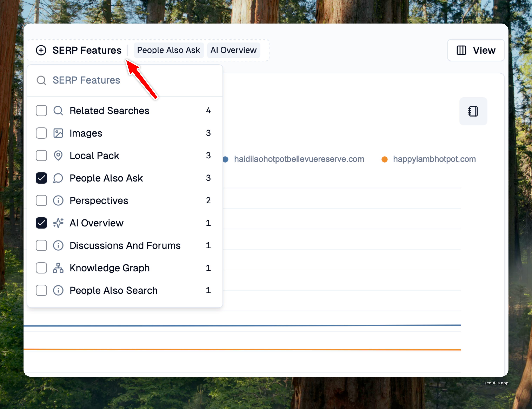Click the People Also Ask filter chip

pyautogui.click(x=168, y=50)
